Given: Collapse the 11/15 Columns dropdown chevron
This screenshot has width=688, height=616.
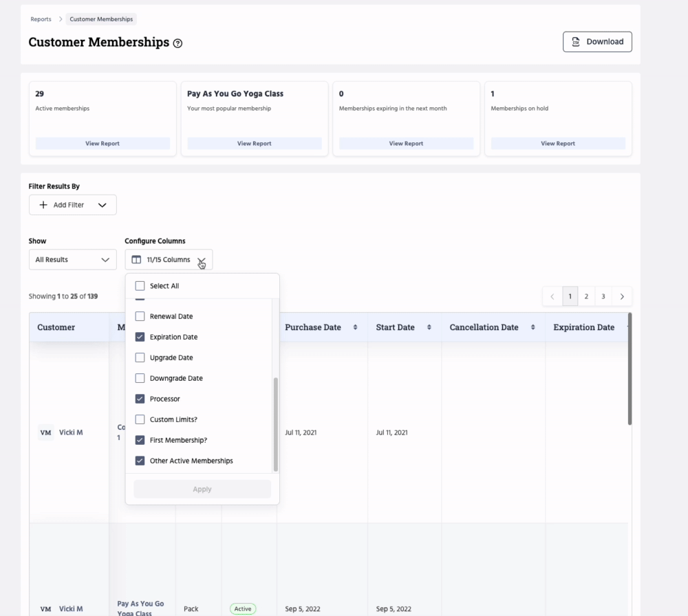Looking at the screenshot, I should coord(201,260).
